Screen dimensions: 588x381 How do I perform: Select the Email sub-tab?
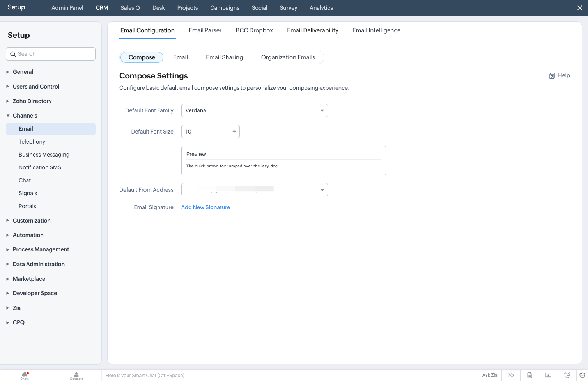(181, 57)
